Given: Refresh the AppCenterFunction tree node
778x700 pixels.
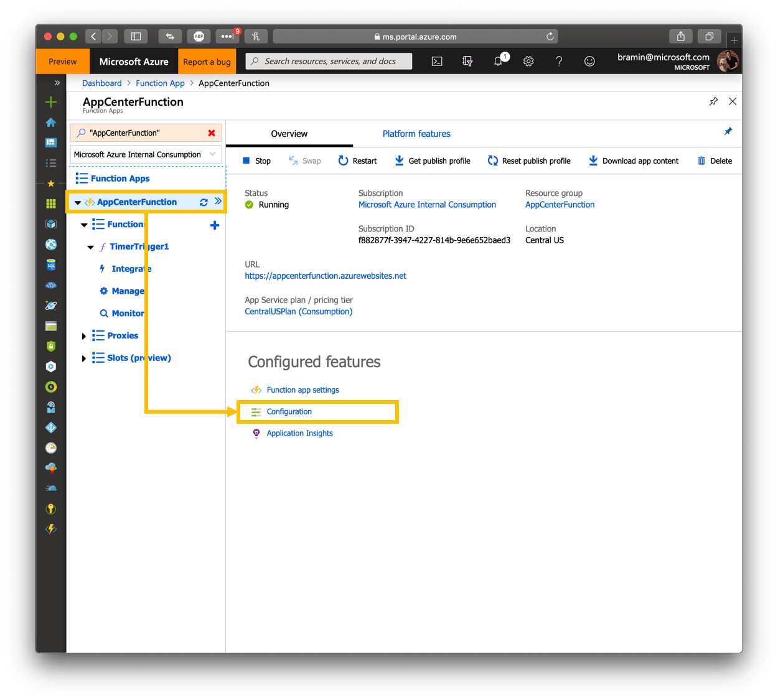Looking at the screenshot, I should (x=204, y=202).
